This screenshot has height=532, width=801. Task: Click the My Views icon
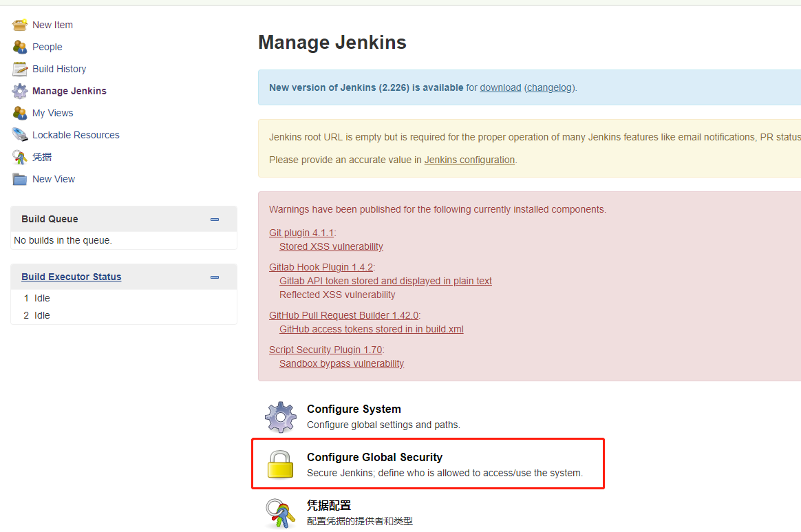[x=19, y=113]
